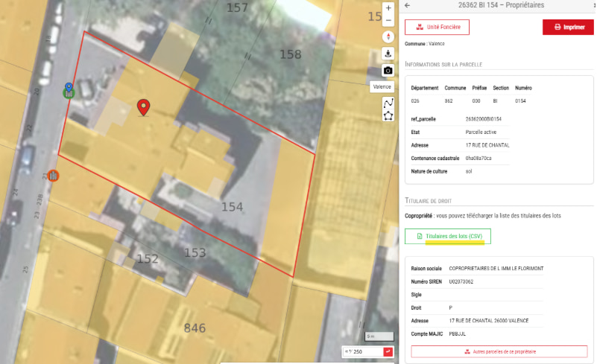Screen dimensions: 597x364
Task: Click the Etat value Parcelle active
Action: (x=481, y=132)
